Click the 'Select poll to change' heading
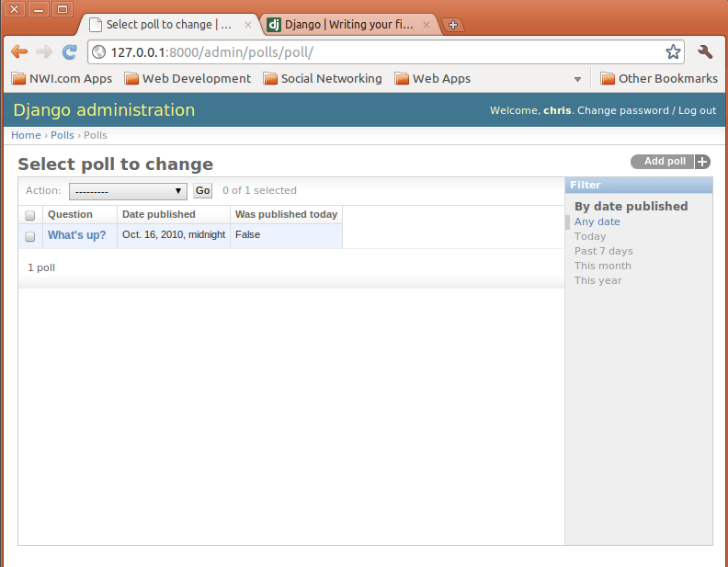The image size is (728, 567). point(115,164)
